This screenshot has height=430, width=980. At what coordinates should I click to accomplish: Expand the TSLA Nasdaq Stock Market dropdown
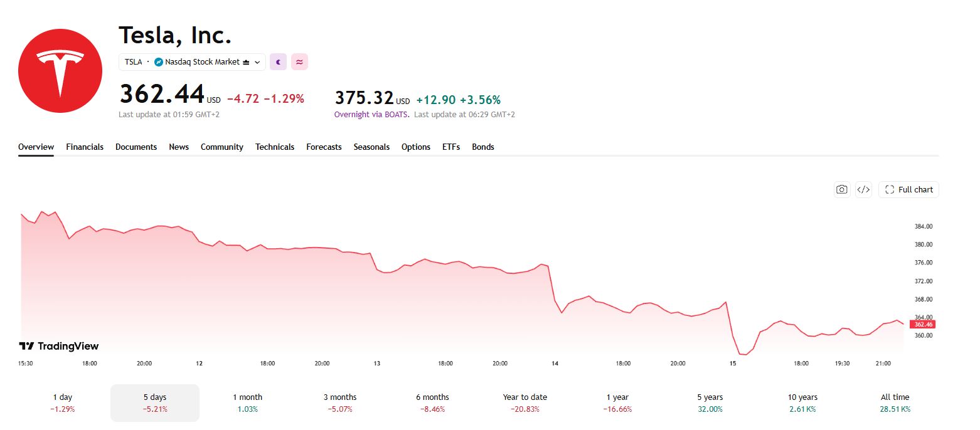192,62
